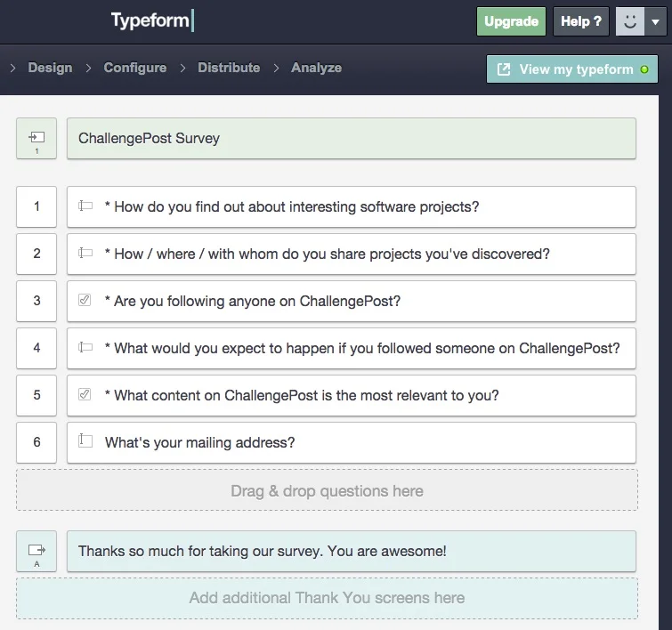The image size is (672, 630).
Task: Click the short text icon of question 1
Action: coord(85,206)
